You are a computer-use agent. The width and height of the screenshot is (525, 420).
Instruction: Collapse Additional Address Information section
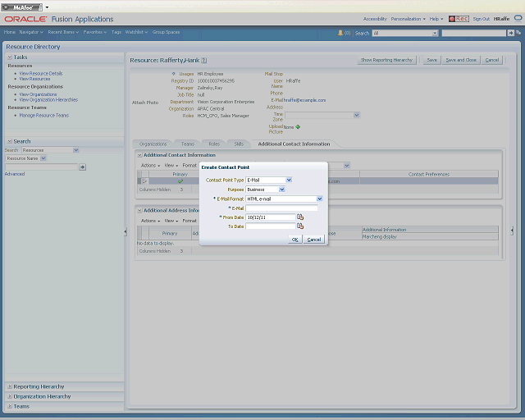pos(140,210)
